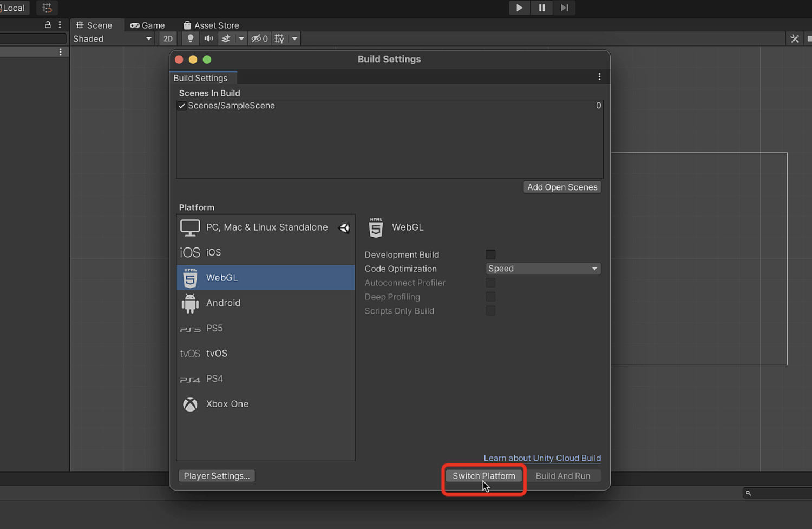Advance one frame with the step button

(564, 8)
